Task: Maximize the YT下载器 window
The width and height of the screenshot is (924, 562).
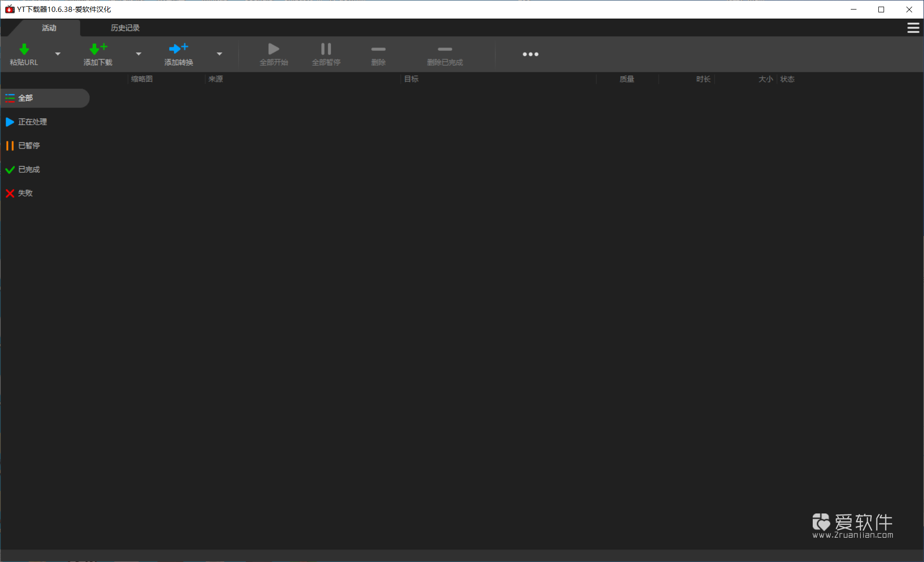Action: pyautogui.click(x=881, y=10)
